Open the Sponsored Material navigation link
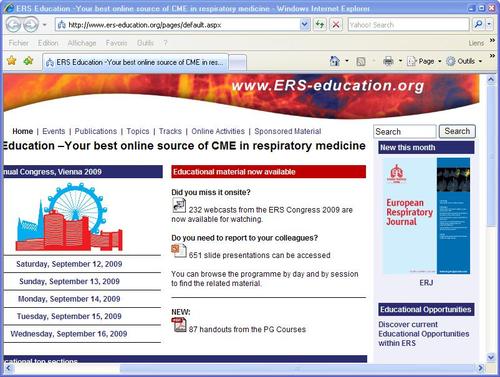Screen dimensions: 500x377 [x=288, y=131]
